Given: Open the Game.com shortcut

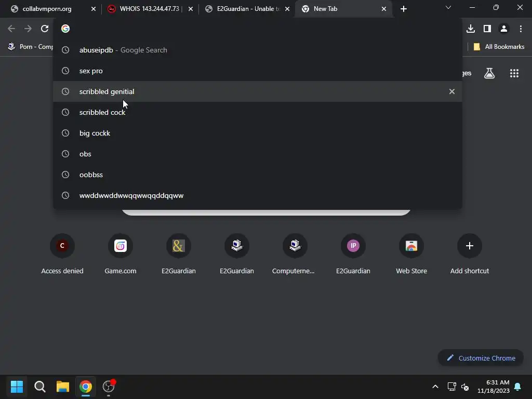Looking at the screenshot, I should point(121,255).
